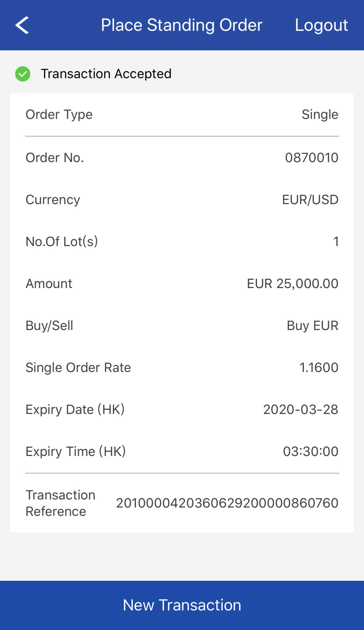This screenshot has width=364, height=630.
Task: Click the Place Standing Order title
Action: click(181, 25)
